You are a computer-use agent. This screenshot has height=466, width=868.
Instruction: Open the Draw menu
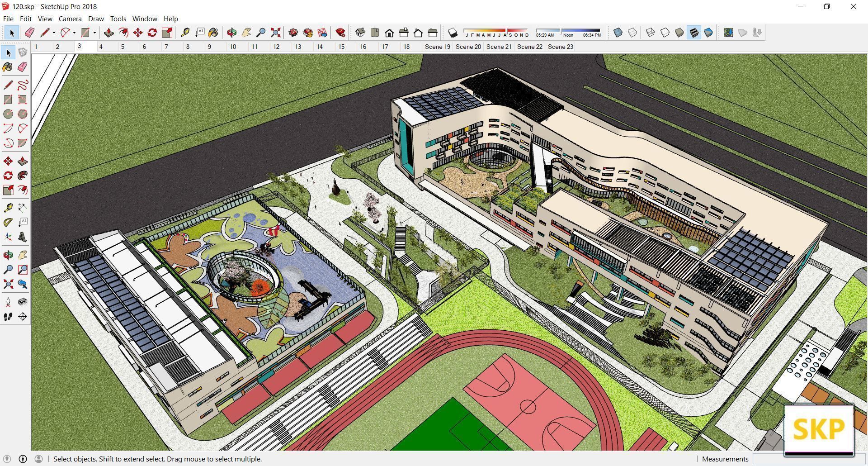click(x=96, y=19)
